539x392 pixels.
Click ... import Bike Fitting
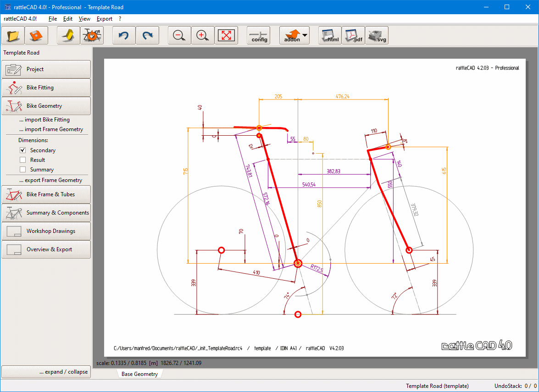[44, 120]
